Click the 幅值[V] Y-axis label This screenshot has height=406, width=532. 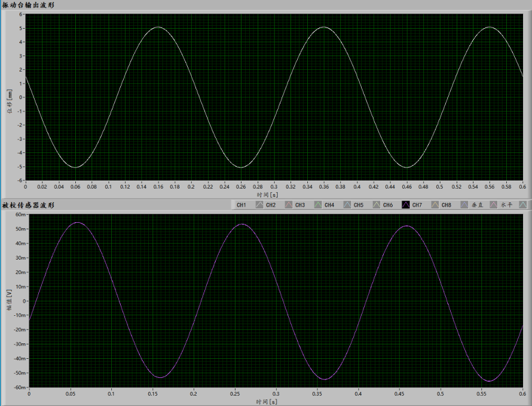click(x=9, y=300)
